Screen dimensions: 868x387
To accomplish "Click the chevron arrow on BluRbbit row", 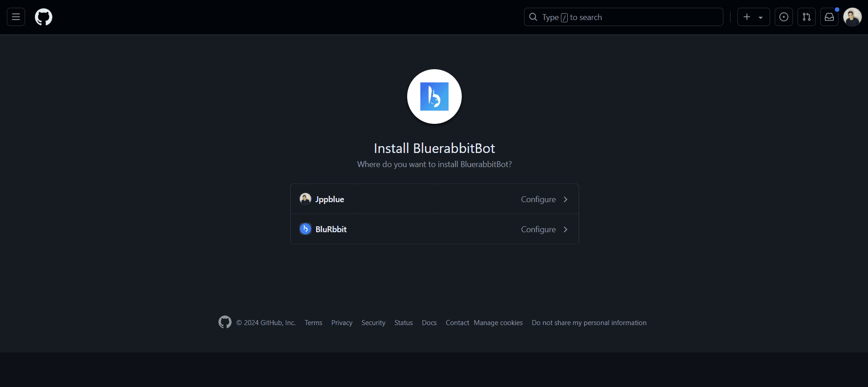I will coord(565,229).
